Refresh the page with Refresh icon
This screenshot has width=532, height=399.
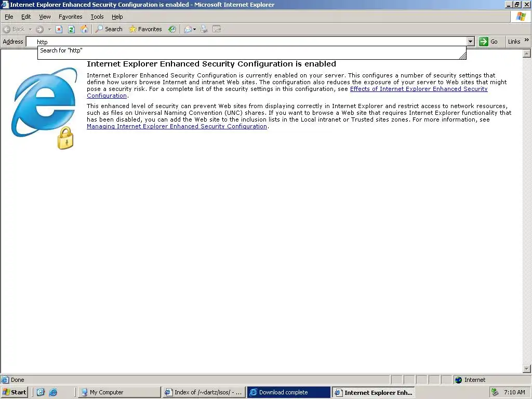pyautogui.click(x=71, y=29)
